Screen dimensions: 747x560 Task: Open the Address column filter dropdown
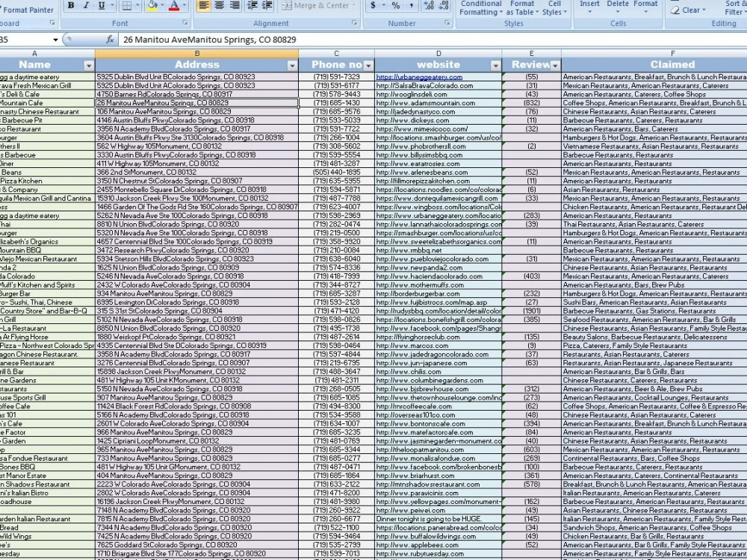coord(292,65)
